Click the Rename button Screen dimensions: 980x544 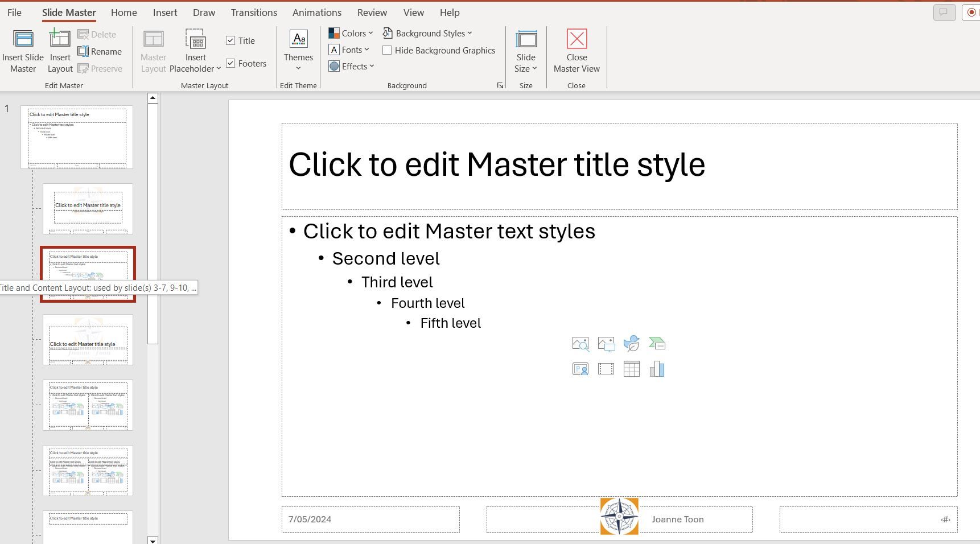pos(100,51)
